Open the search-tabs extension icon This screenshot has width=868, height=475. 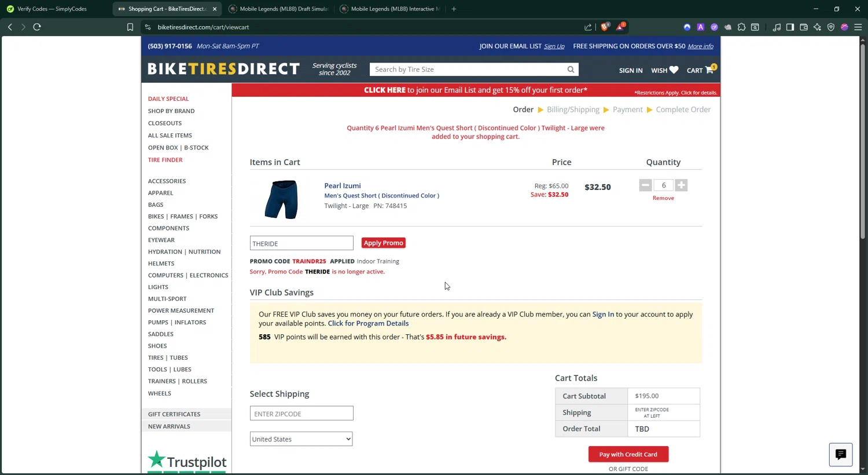[755, 27]
